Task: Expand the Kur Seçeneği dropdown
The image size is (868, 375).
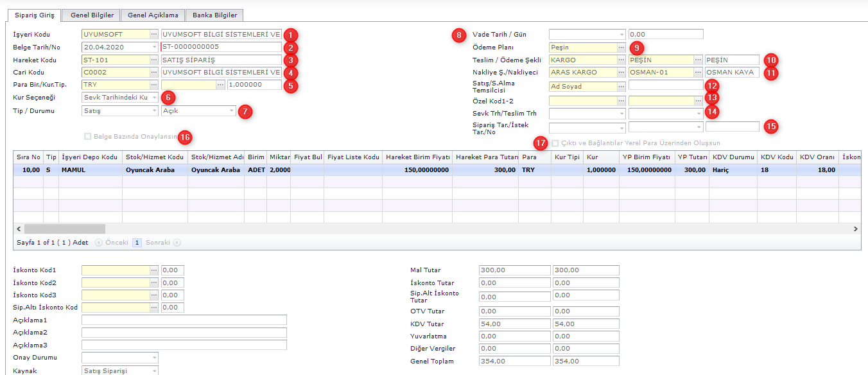Action: tap(154, 98)
